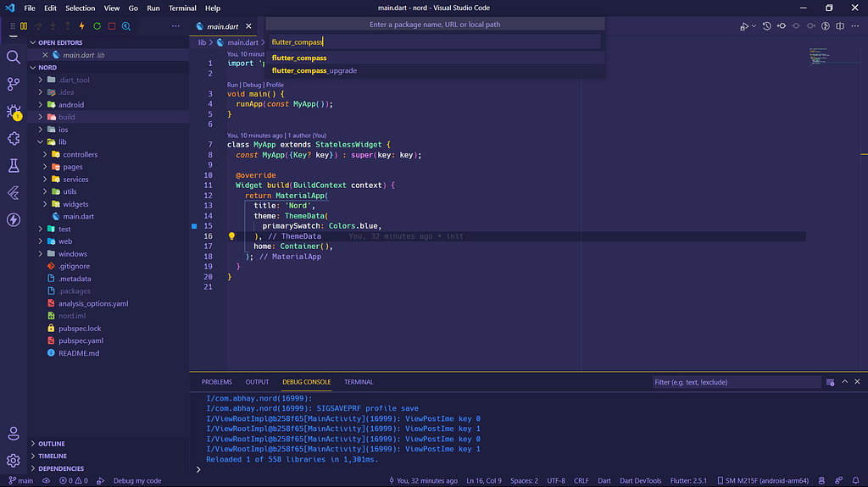The width and height of the screenshot is (868, 487).
Task: Switch to the PROBLEMS tab
Action: (216, 382)
